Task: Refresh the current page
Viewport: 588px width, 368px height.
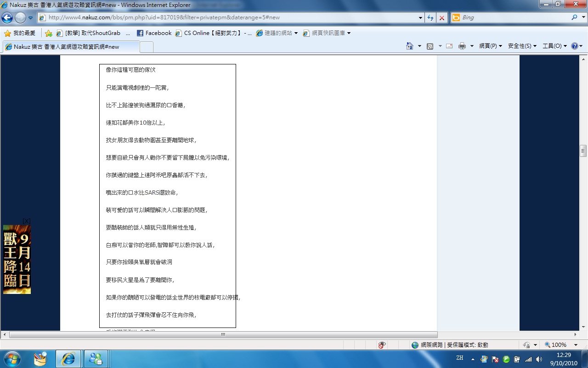Action: (430, 17)
